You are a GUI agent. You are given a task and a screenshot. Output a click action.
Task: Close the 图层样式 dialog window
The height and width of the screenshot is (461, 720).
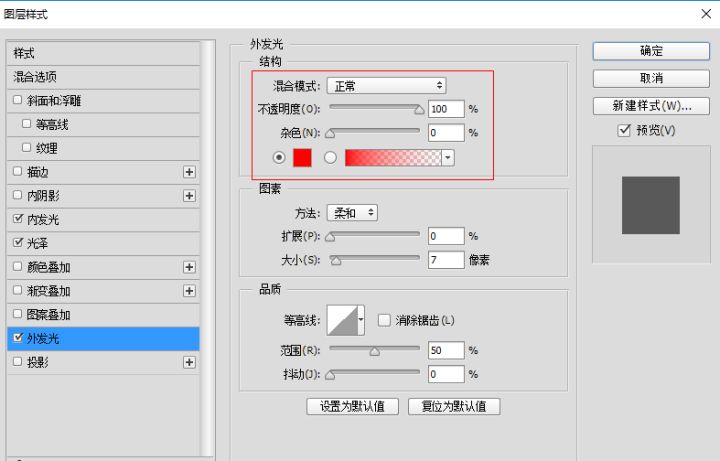coord(706,14)
